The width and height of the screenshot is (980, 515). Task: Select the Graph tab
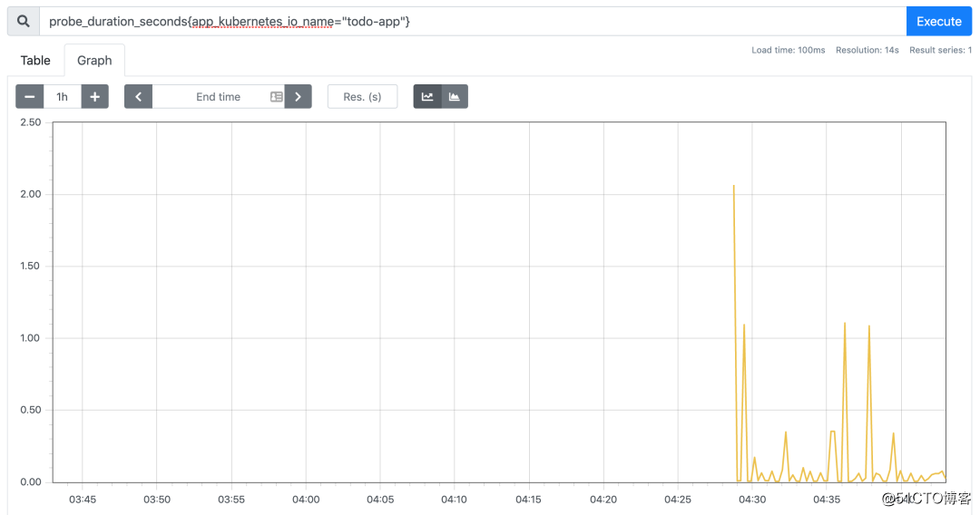pyautogui.click(x=94, y=61)
